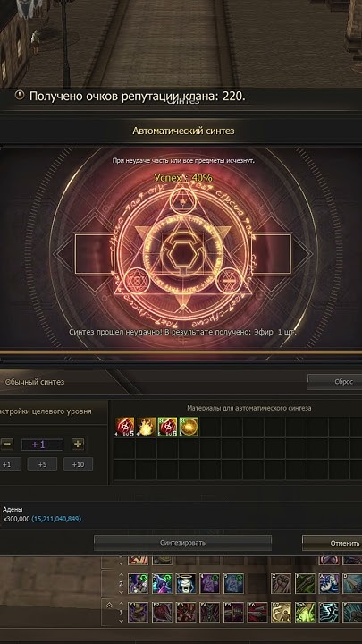Image resolution: width=362 pixels, height=644 pixels.
Task: Use the green flame skill on hotbar 1
Action: click(x=305, y=612)
